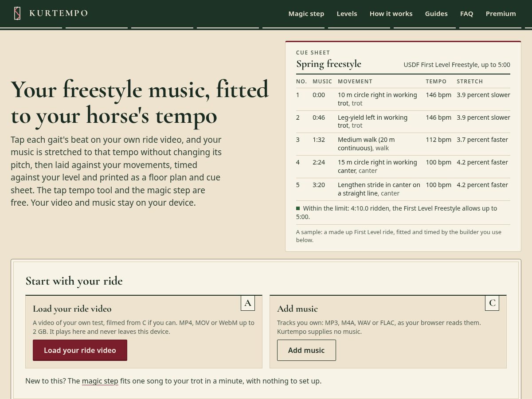Select the Medium walk movement row
The width and height of the screenshot is (532, 399).
coord(403,144)
